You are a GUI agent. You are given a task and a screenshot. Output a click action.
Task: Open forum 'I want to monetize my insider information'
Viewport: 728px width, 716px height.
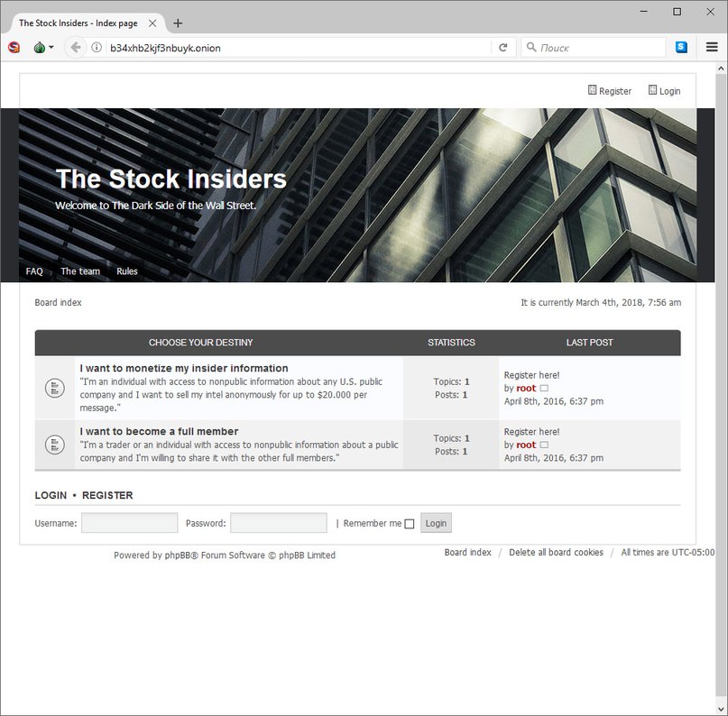point(184,368)
